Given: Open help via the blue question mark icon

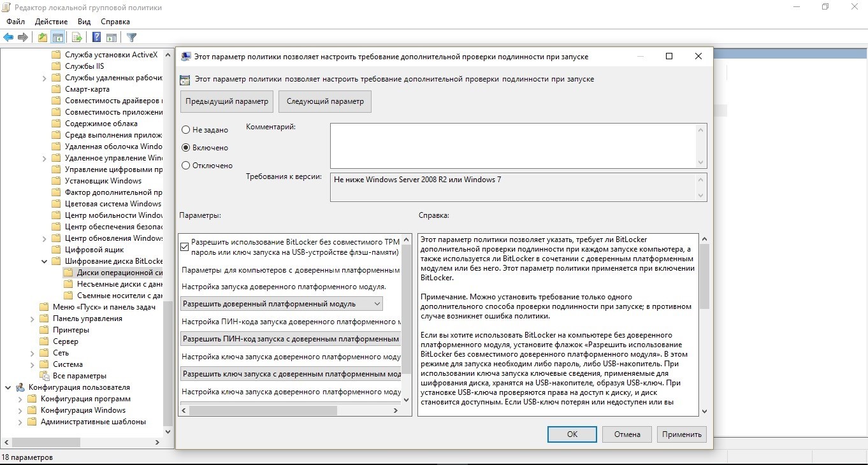Looking at the screenshot, I should 97,37.
